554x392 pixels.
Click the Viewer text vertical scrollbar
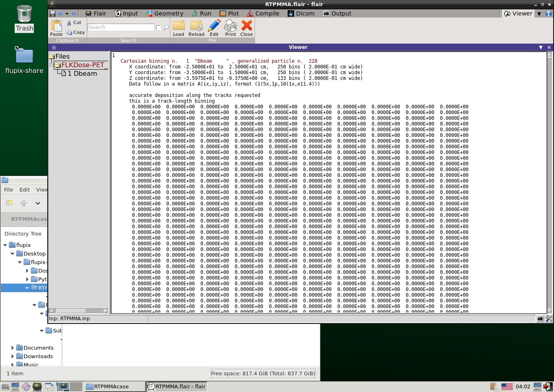[550, 182]
